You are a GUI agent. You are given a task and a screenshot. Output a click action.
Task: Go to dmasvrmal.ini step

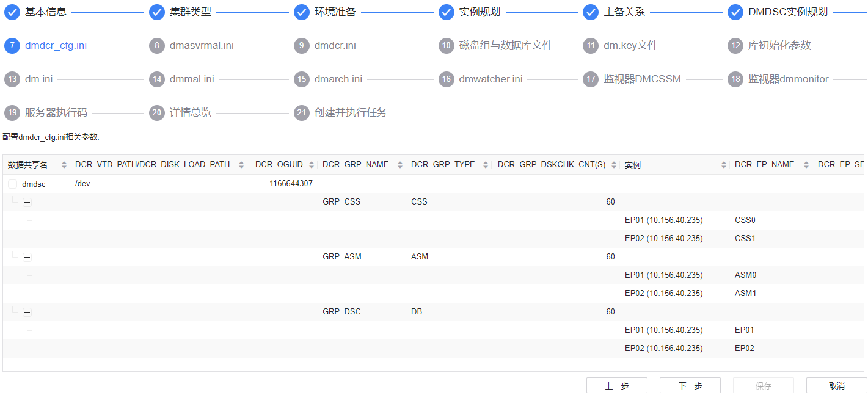coord(202,46)
